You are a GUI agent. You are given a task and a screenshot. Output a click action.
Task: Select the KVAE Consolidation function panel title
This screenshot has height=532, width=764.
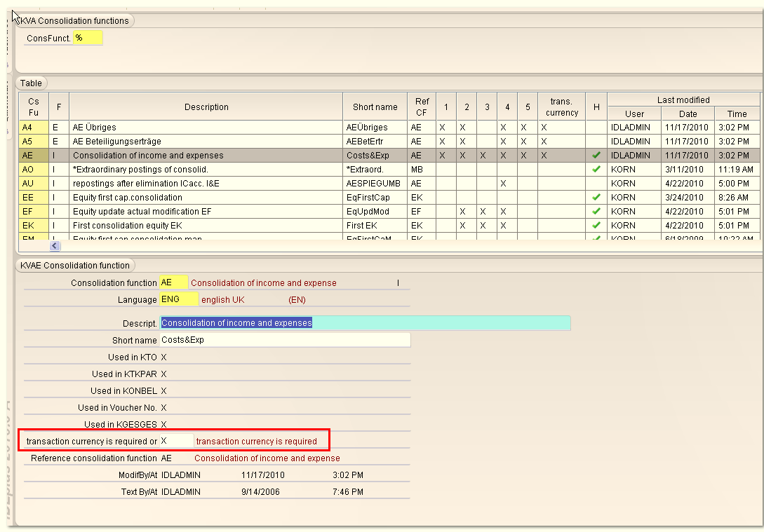click(x=75, y=265)
